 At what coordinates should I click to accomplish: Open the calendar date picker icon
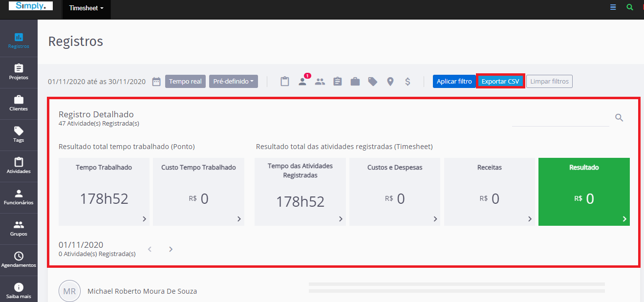[x=156, y=82]
